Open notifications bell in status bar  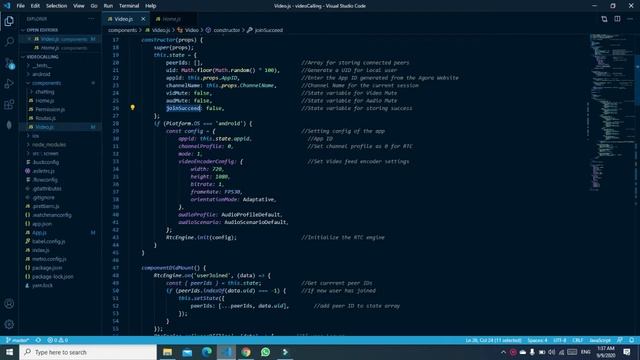point(631,340)
